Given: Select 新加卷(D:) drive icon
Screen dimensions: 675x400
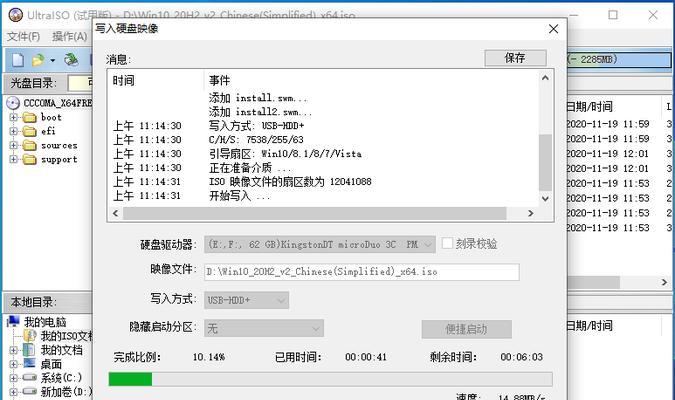Looking at the screenshot, I should (x=30, y=391).
